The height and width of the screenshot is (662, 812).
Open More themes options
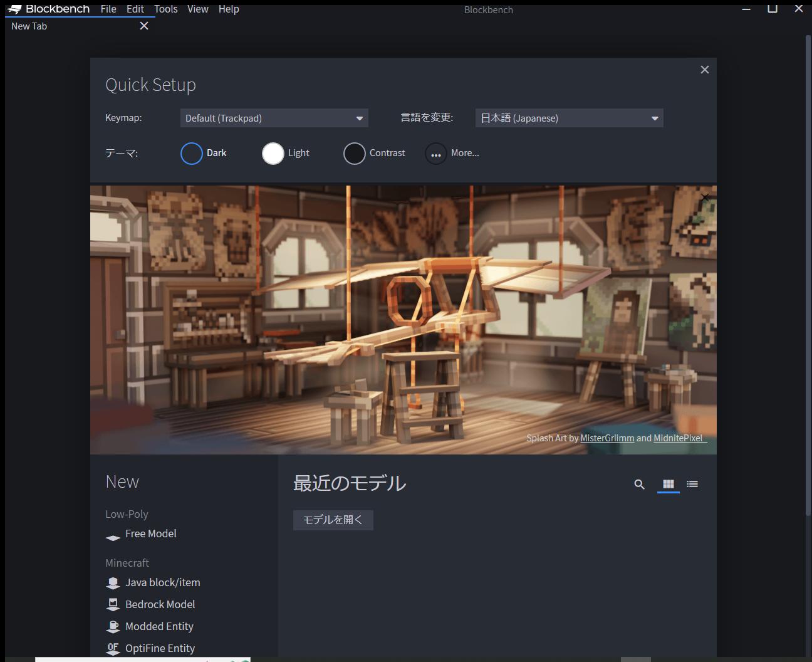click(x=436, y=153)
